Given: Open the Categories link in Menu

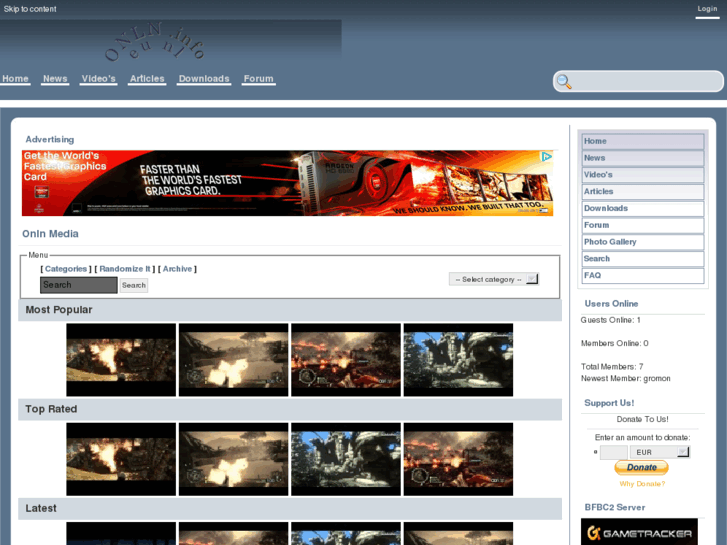Looking at the screenshot, I should [66, 269].
